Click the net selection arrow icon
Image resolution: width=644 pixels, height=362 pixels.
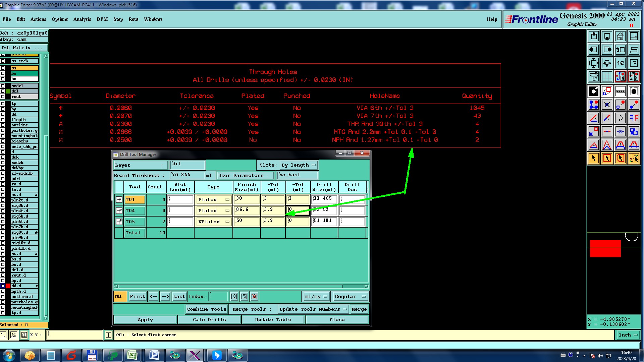[634, 158]
